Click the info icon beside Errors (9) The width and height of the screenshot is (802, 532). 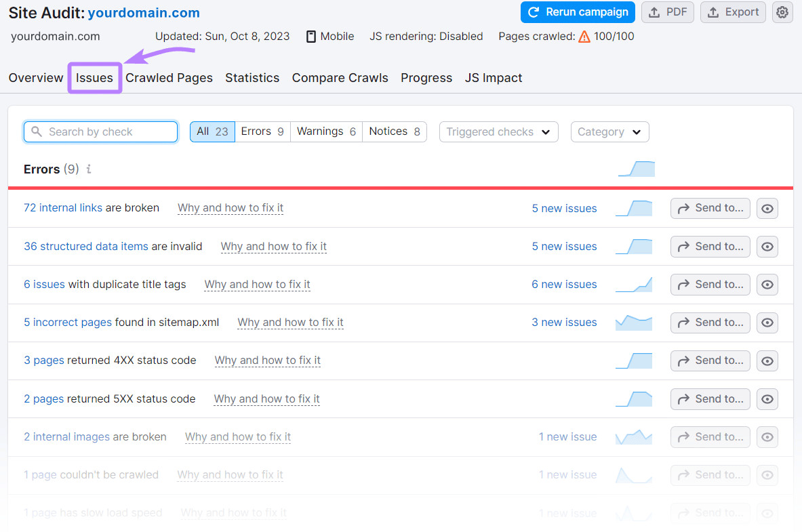(87, 169)
